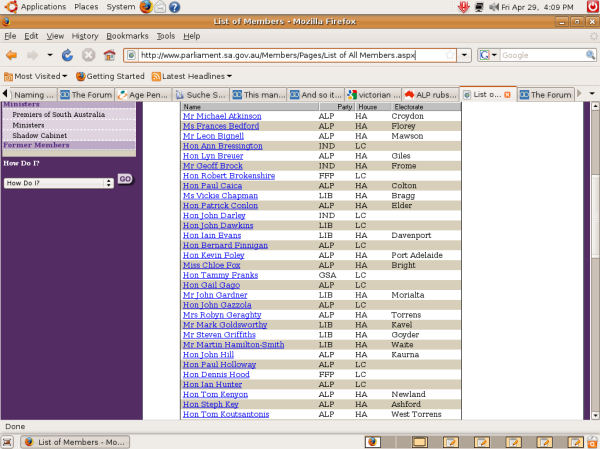Click the Google search input field

543,55
